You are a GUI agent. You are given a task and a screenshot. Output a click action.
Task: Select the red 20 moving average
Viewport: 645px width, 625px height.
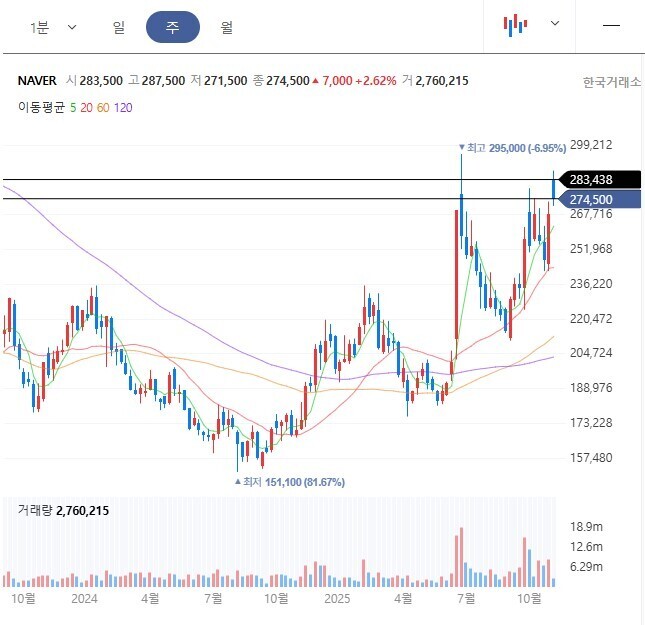click(86, 108)
